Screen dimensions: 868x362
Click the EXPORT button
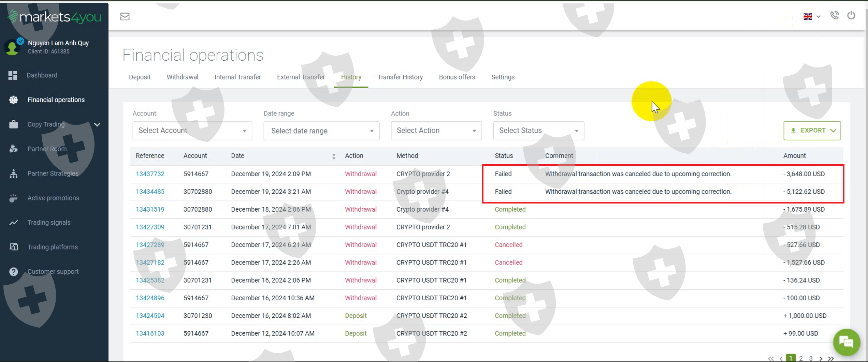point(812,131)
